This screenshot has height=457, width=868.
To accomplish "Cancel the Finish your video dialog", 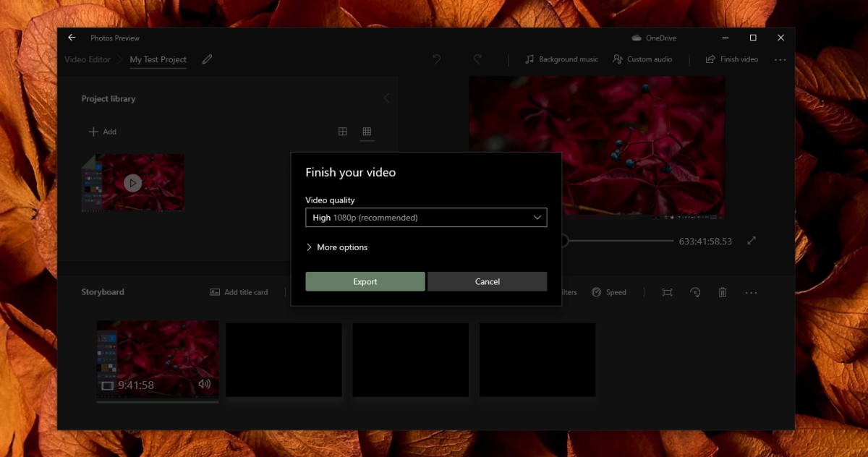I will pyautogui.click(x=487, y=281).
